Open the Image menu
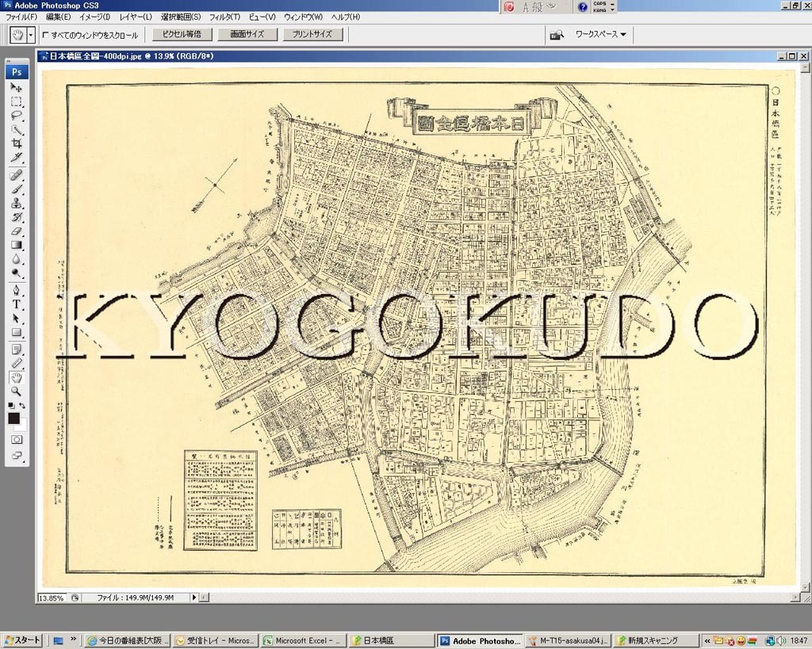The image size is (812, 649). click(x=94, y=17)
